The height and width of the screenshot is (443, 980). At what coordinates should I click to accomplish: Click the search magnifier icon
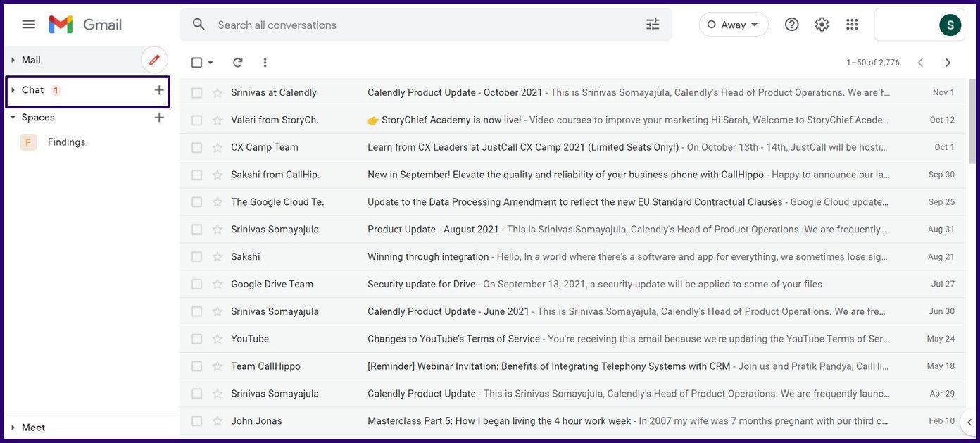coord(199,25)
